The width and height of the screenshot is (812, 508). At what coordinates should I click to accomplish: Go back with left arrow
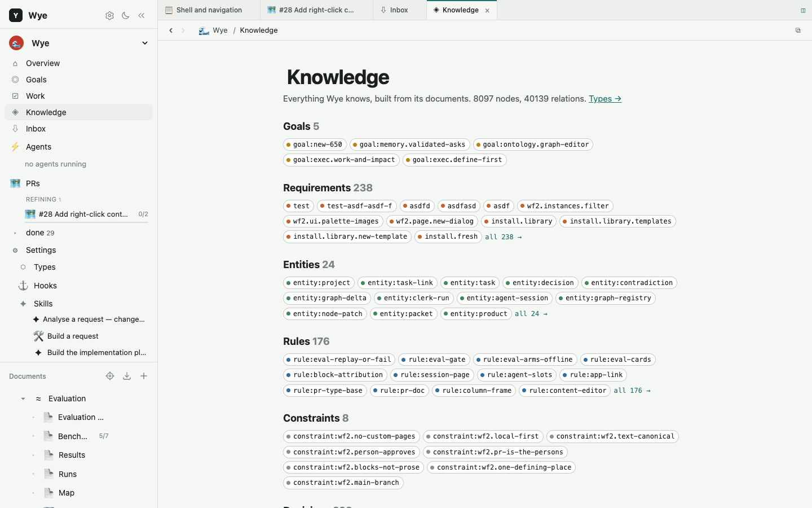pyautogui.click(x=171, y=30)
